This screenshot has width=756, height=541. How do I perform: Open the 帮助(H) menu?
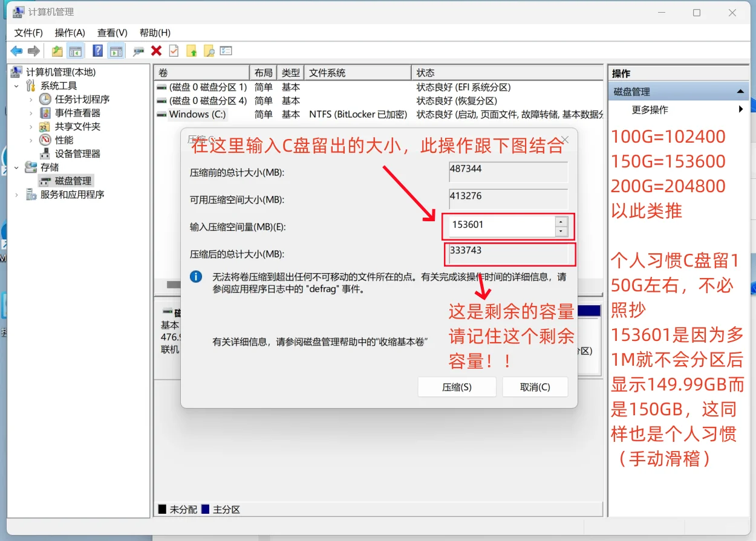[155, 33]
